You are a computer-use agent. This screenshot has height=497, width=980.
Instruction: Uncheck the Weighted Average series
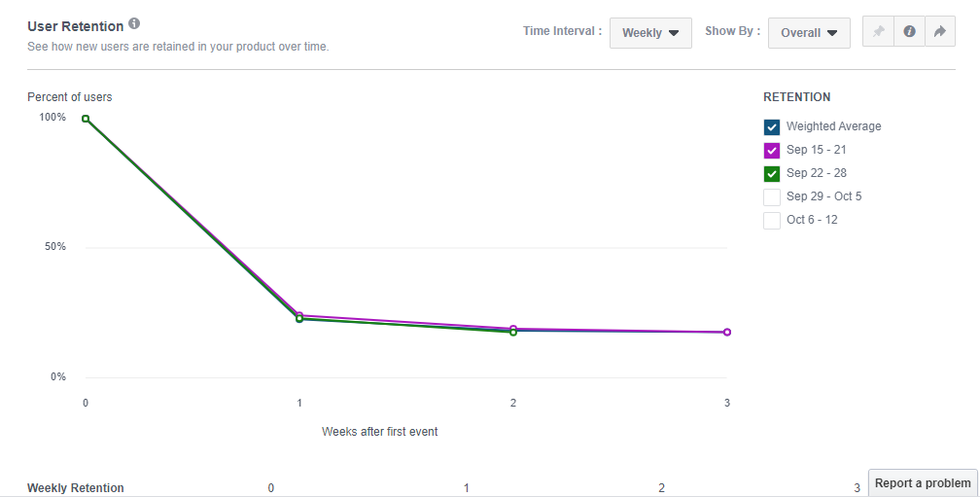pyautogui.click(x=772, y=126)
